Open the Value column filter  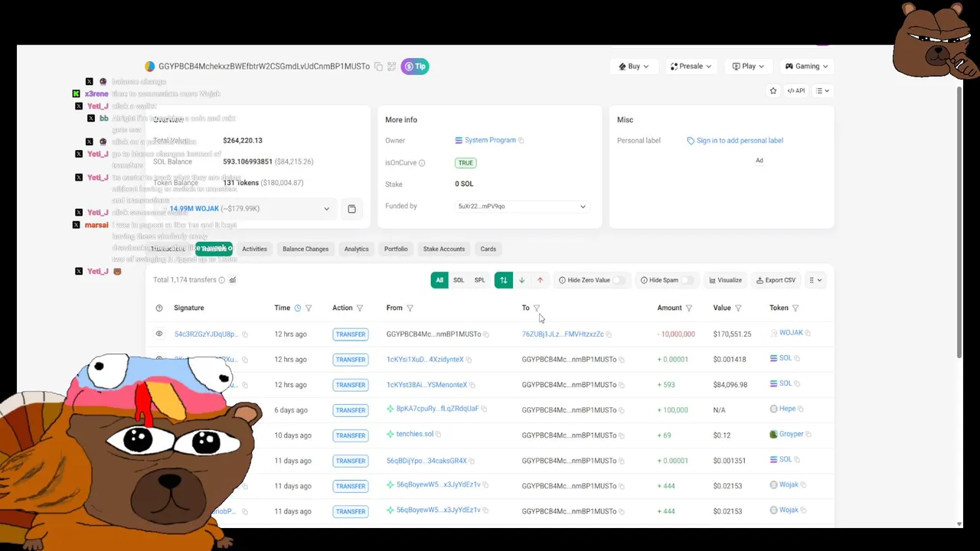[738, 308]
